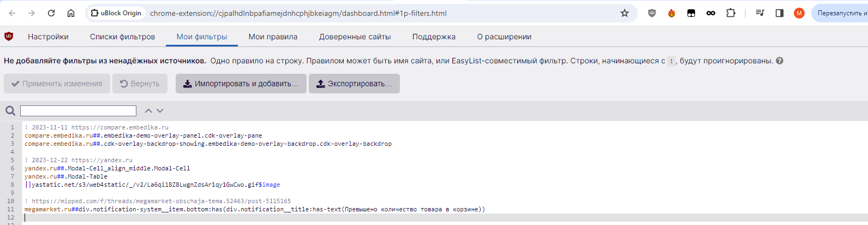868x225 pixels.
Task: Open the profile avatar M
Action: point(799,13)
